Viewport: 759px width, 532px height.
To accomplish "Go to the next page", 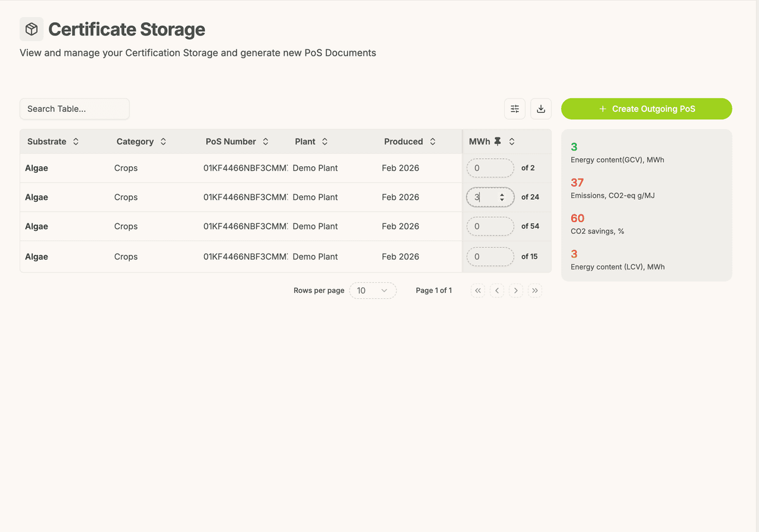I will [x=516, y=290].
